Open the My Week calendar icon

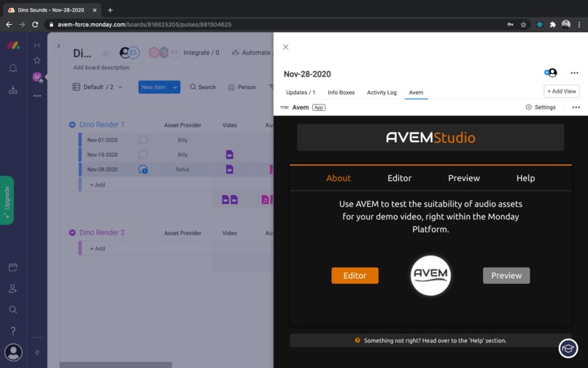13,267
